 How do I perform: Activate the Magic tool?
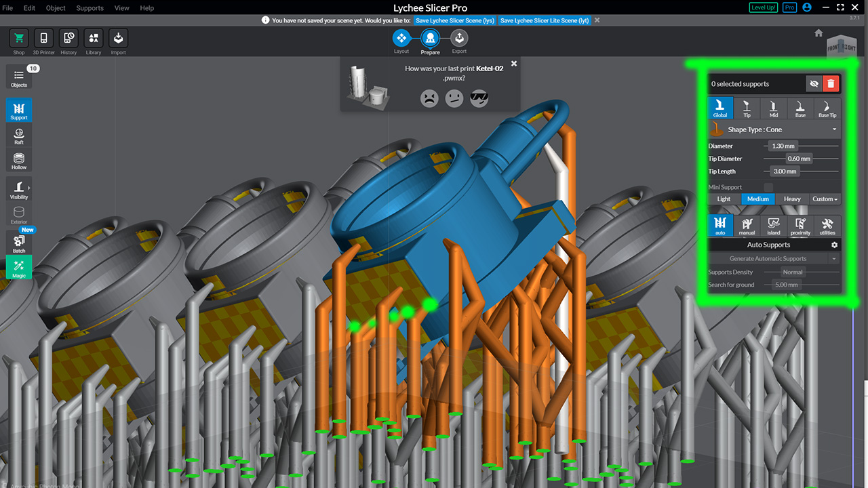pos(19,267)
